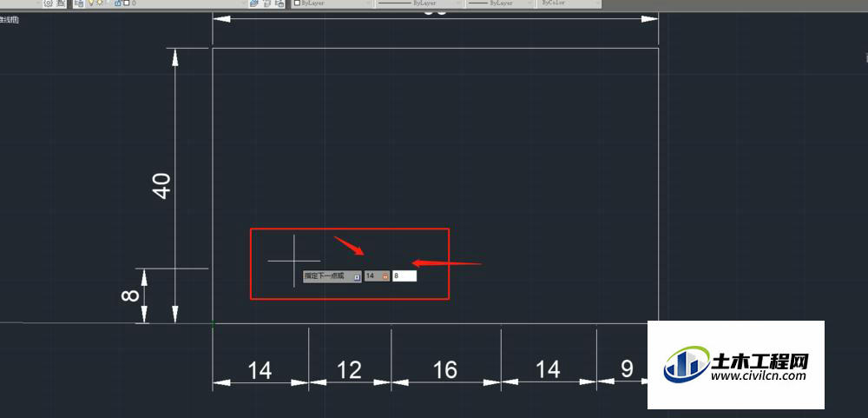
Task: Open the ByLayer color control dropdown
Action: click(332, 3)
